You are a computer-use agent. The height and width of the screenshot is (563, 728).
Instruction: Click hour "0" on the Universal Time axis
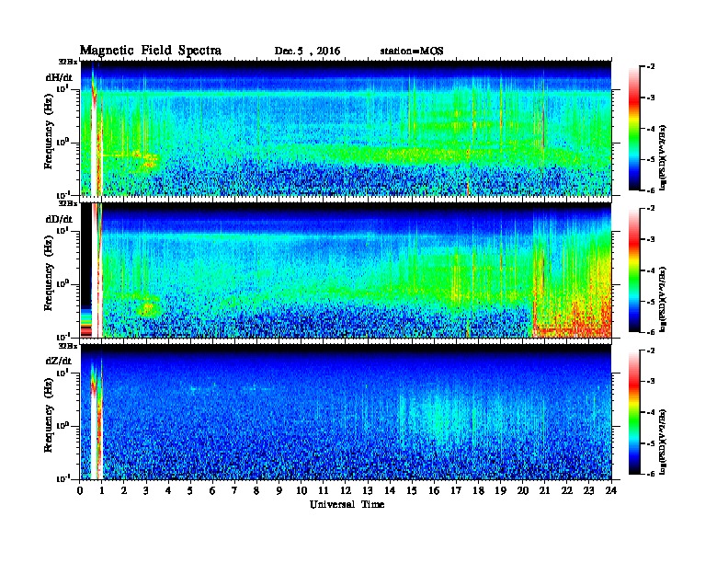(x=80, y=490)
